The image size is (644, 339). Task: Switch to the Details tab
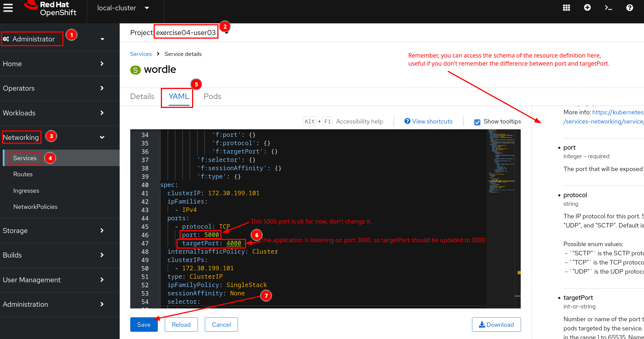[142, 96]
